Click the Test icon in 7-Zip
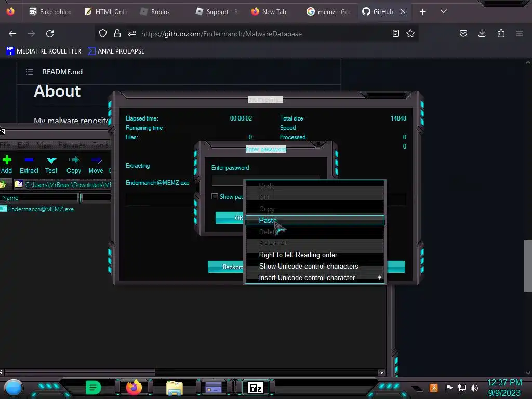Viewport: 532px width, 399px height. (x=51, y=160)
